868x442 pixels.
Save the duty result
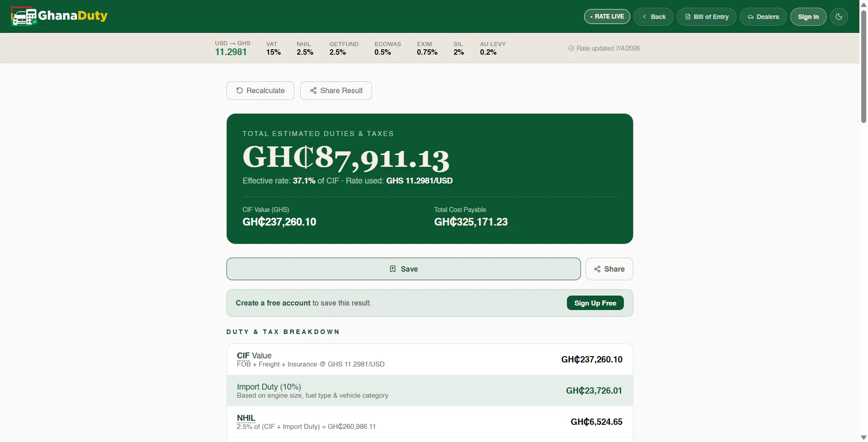click(x=404, y=269)
